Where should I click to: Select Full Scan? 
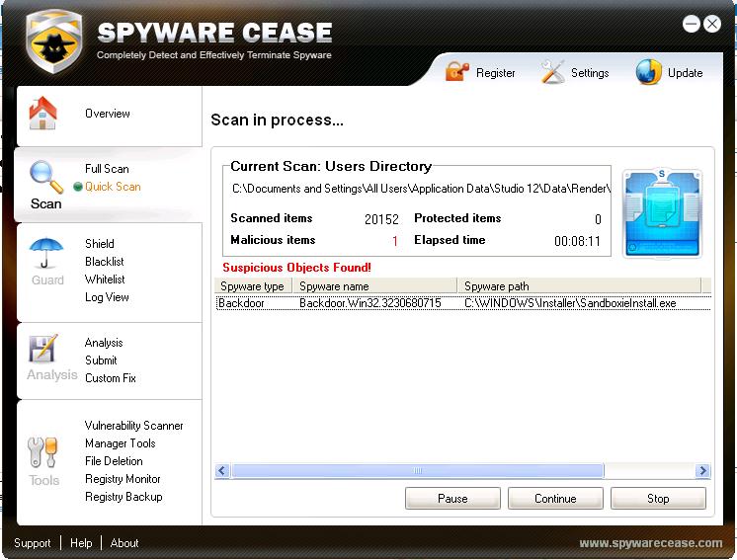(x=107, y=169)
